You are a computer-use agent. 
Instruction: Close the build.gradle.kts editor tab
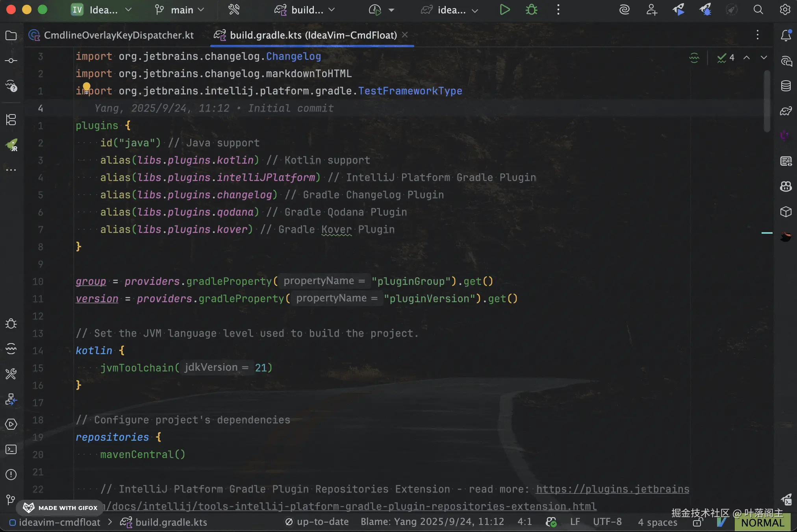click(x=404, y=35)
